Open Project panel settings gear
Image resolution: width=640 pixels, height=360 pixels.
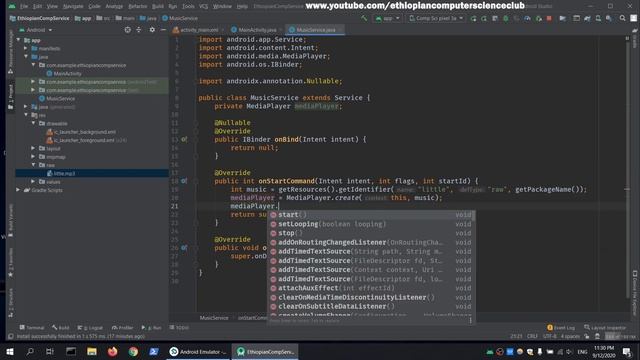click(x=152, y=30)
